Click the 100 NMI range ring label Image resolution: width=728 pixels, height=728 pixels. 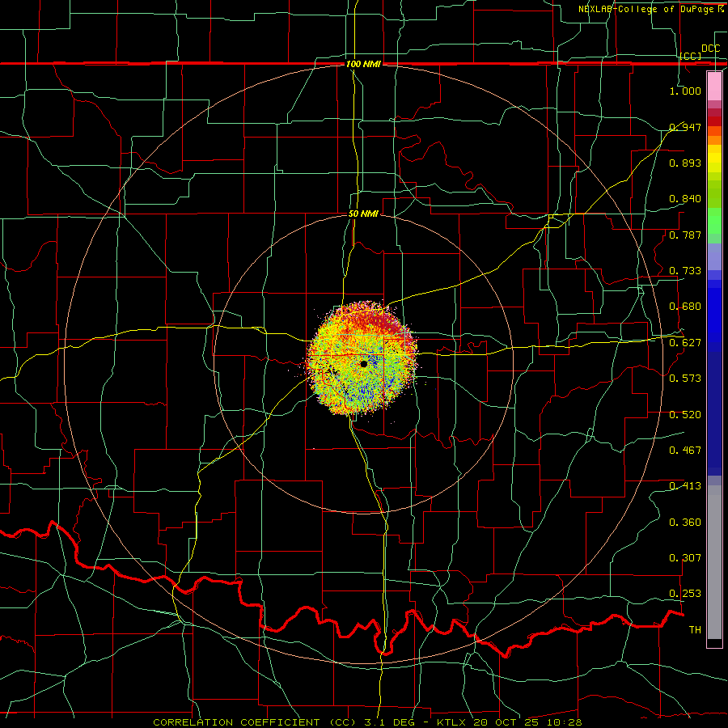[363, 64]
